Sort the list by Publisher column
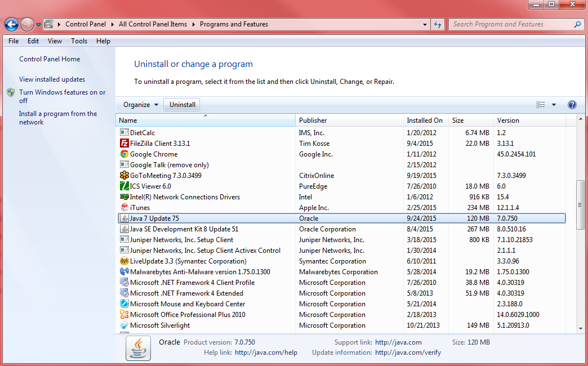This screenshot has height=366, width=588. pos(350,120)
